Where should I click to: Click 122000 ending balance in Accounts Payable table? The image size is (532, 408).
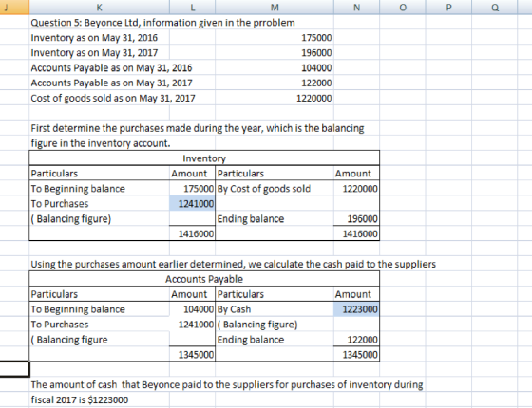click(x=362, y=340)
